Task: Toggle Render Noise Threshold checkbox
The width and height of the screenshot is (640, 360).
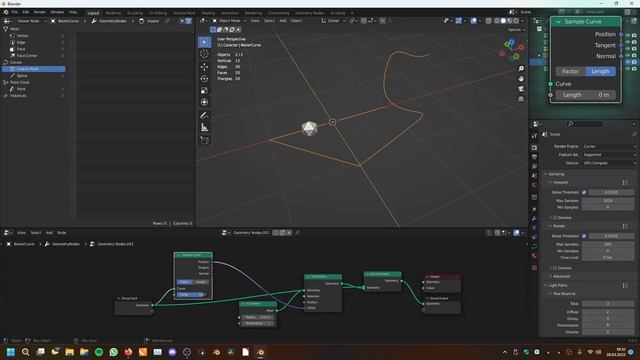Action: 584,236
